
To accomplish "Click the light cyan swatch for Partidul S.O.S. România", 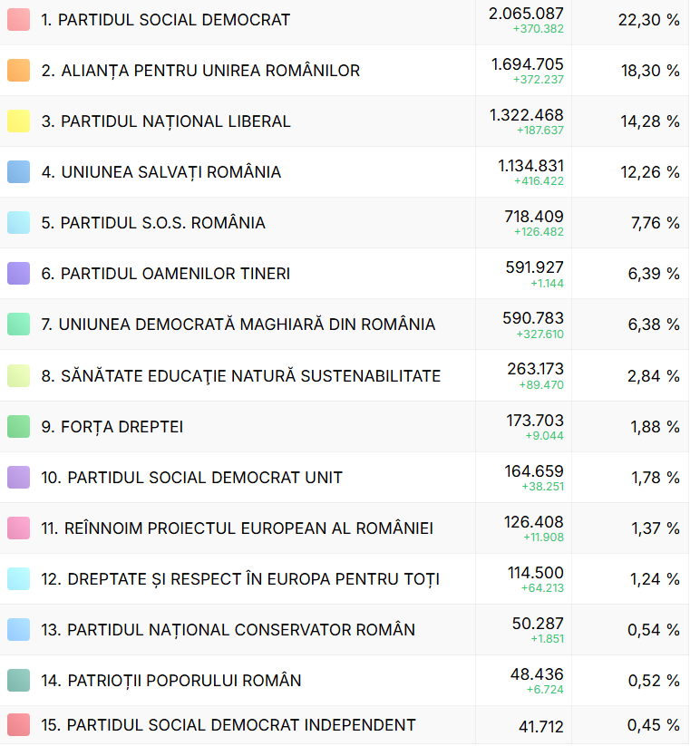I will coord(18,223).
